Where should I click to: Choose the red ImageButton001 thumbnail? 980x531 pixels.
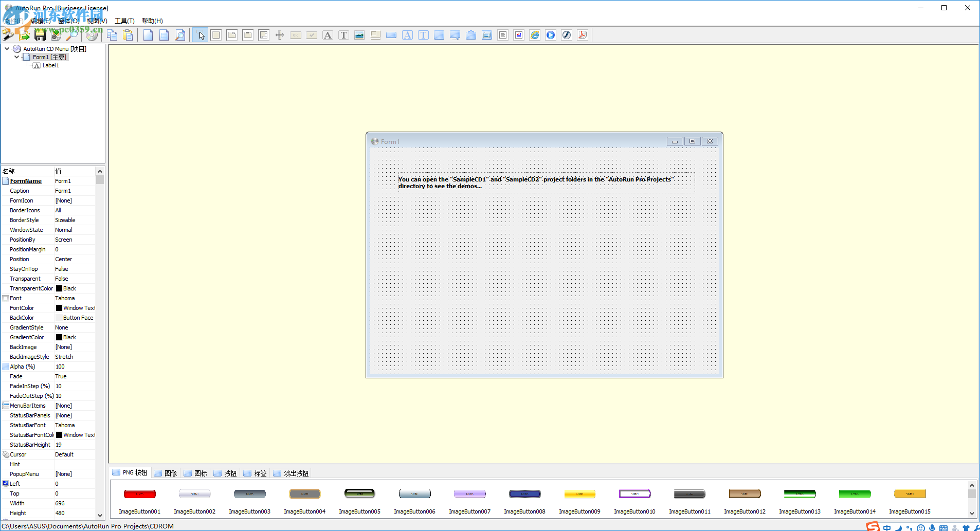(x=139, y=495)
